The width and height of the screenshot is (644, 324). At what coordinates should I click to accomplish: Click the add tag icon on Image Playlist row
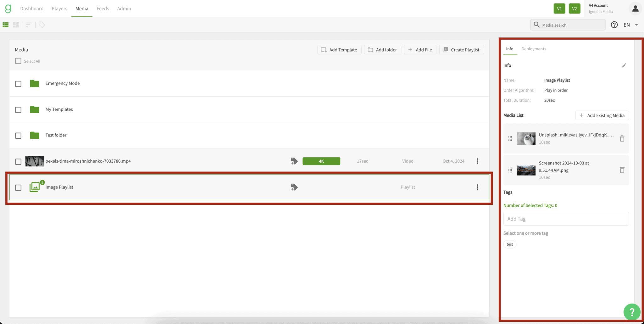(294, 187)
